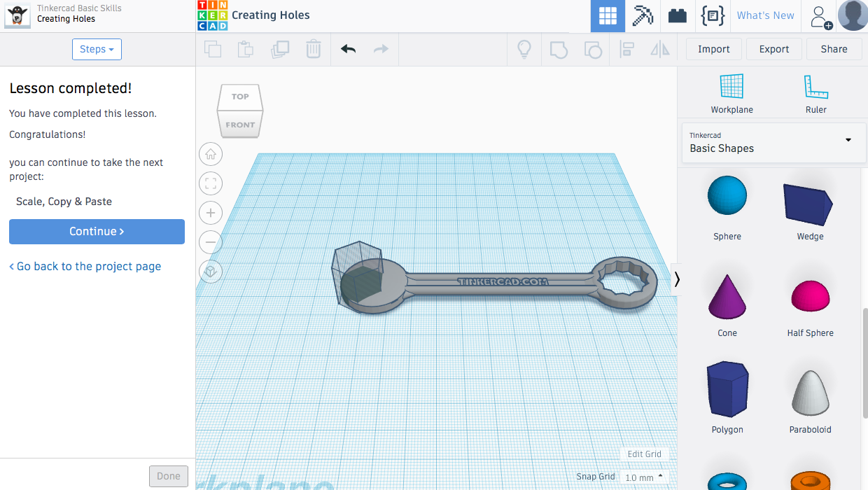Screen dimensions: 868x490
Task: Select the Mirror tool
Action: (659, 49)
